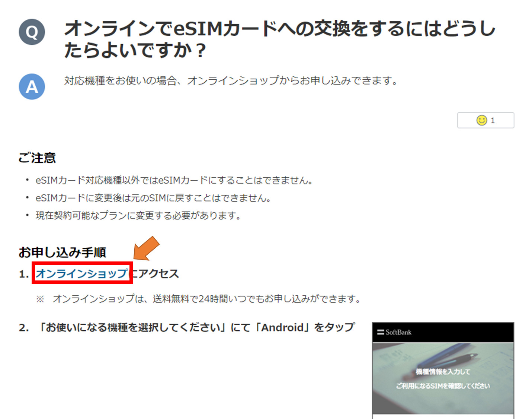Open the SoftBank phone screen thumbnail

point(443,371)
